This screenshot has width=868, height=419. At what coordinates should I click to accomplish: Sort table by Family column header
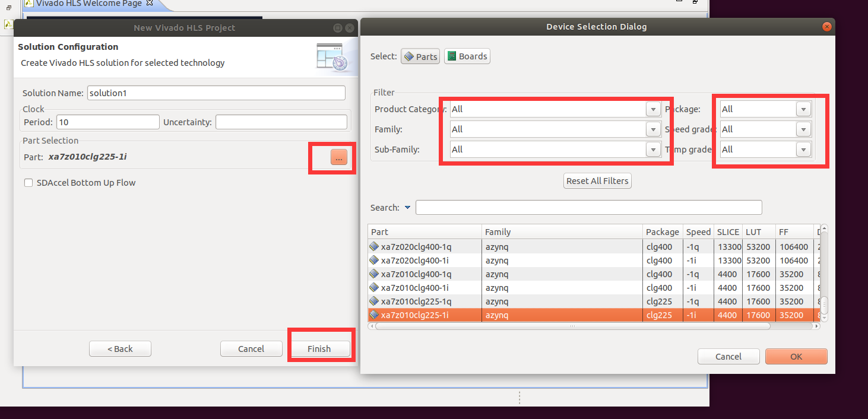[562, 232]
